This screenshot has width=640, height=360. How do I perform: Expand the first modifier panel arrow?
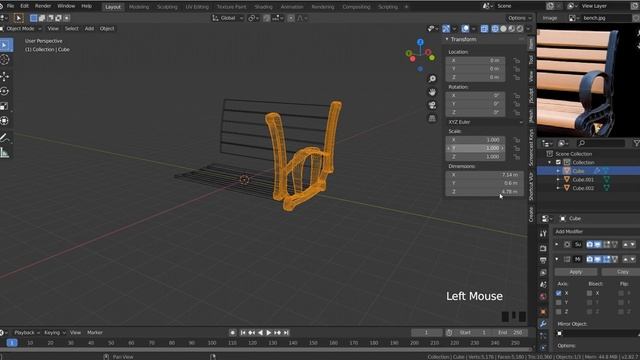(556, 244)
